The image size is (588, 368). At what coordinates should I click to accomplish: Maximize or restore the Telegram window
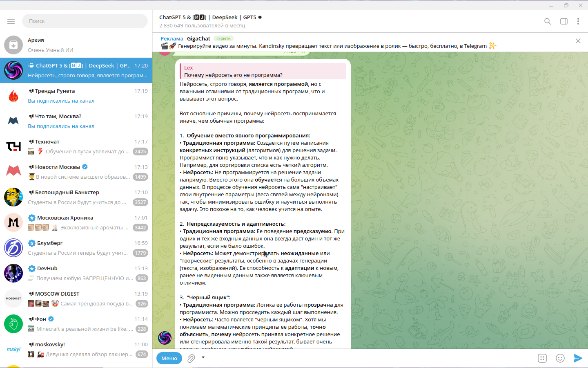[x=566, y=5]
